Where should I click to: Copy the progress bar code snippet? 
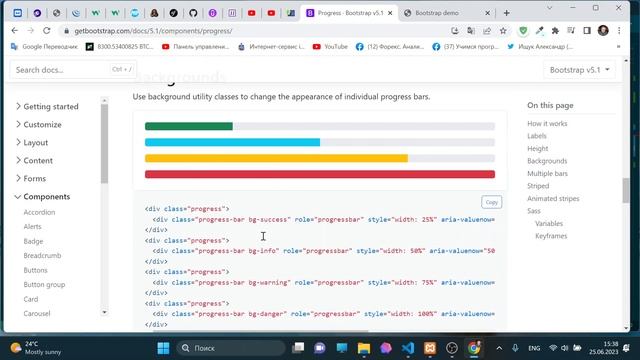[x=491, y=202]
